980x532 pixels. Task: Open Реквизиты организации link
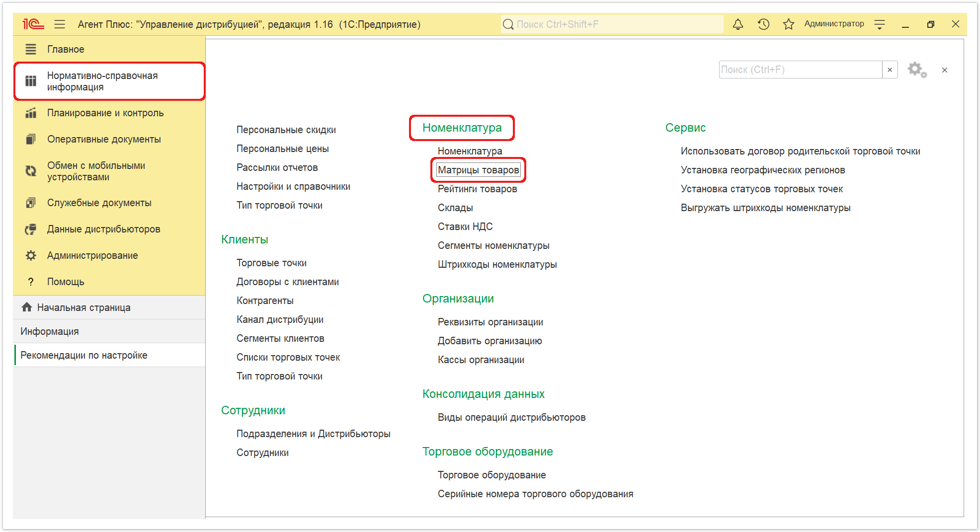490,322
